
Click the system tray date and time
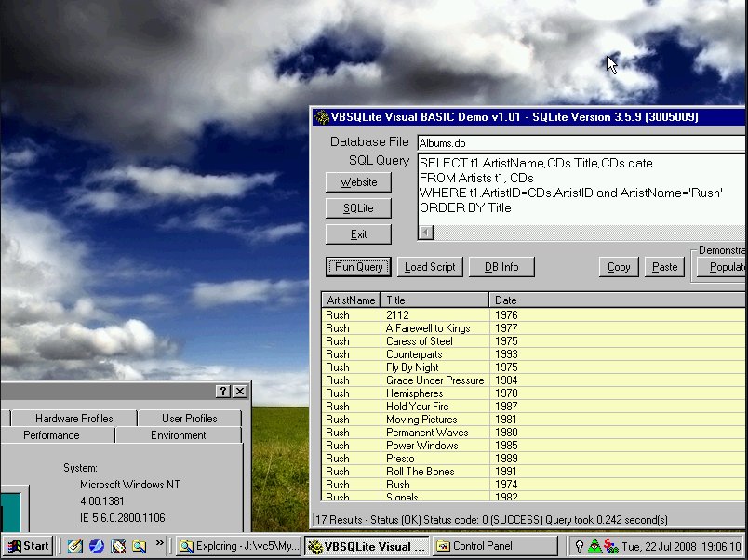682,546
